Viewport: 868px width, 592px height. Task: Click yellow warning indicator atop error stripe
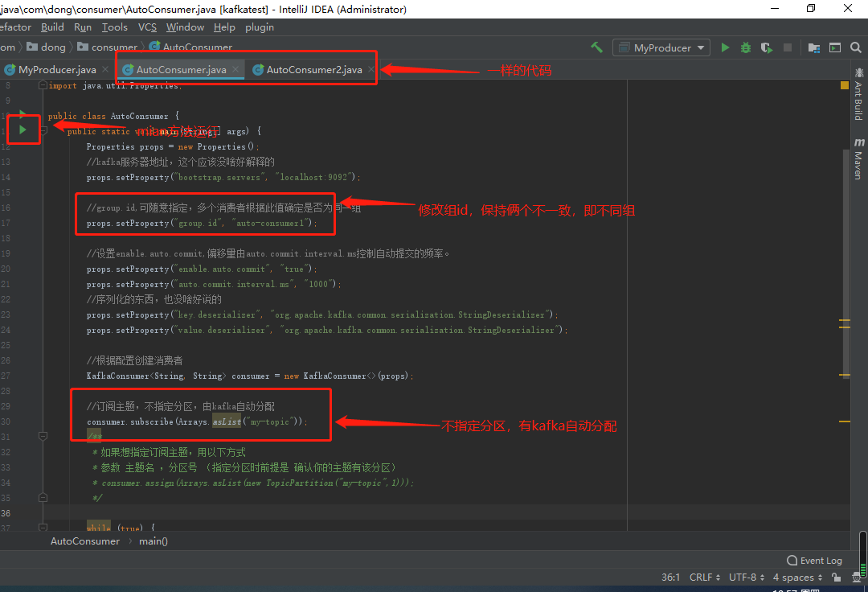pos(844,85)
